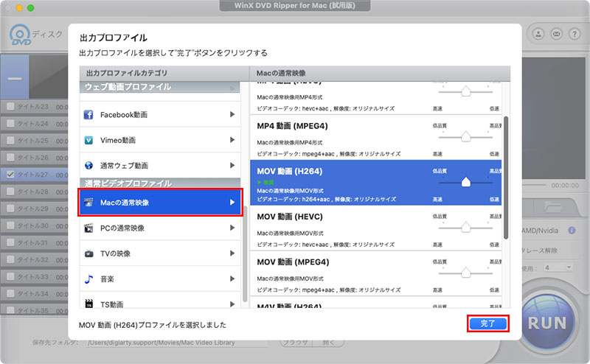Adjust quality slider for MP4 動画 (MPEG4)
This screenshot has width=590, height=364.
466,137
